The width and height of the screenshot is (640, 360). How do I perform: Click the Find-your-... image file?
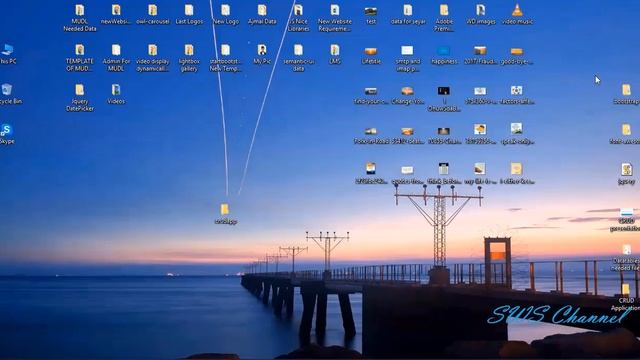tap(371, 95)
